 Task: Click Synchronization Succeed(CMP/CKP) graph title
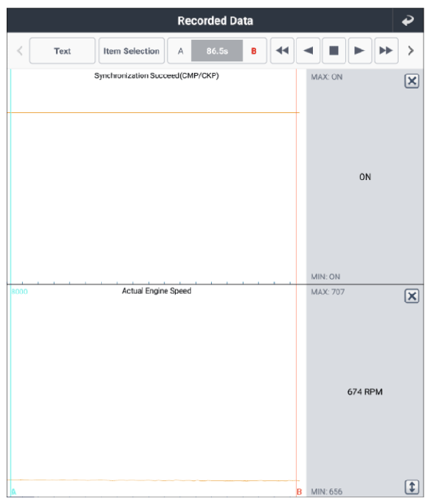(x=156, y=75)
